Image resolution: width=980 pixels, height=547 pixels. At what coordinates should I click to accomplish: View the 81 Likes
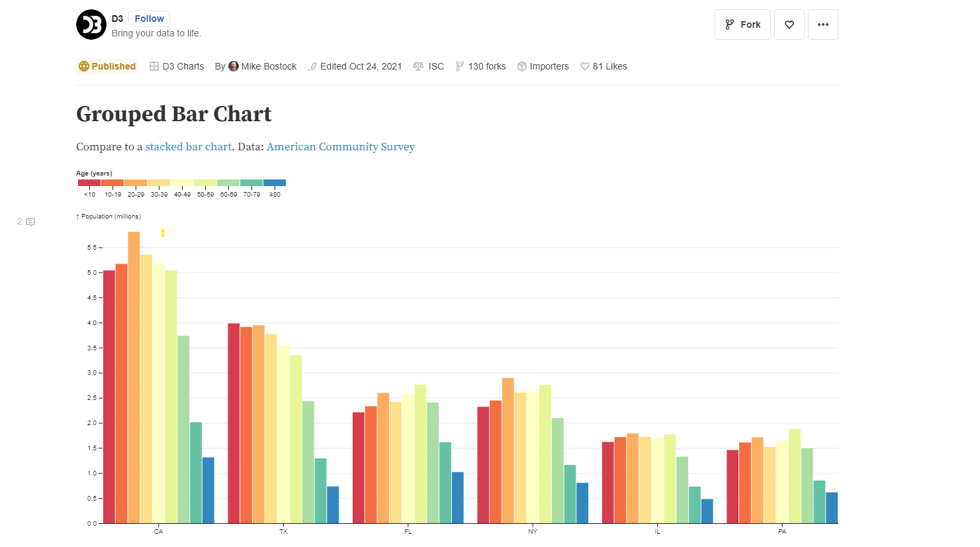[x=603, y=66]
